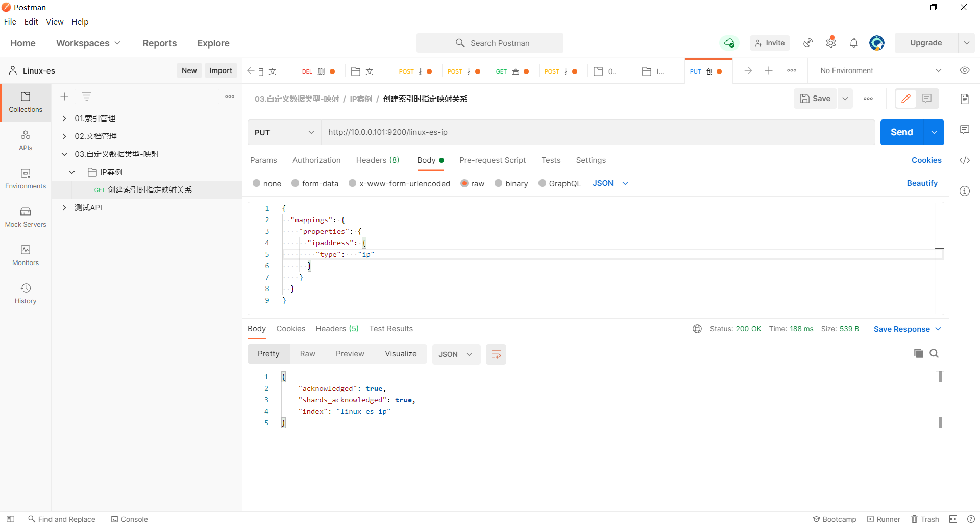Open the Authorization request tab
The image size is (980, 526).
(316, 160)
